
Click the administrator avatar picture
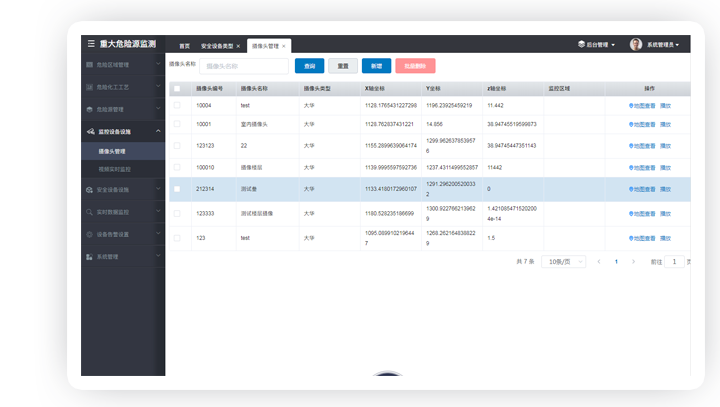coord(636,44)
